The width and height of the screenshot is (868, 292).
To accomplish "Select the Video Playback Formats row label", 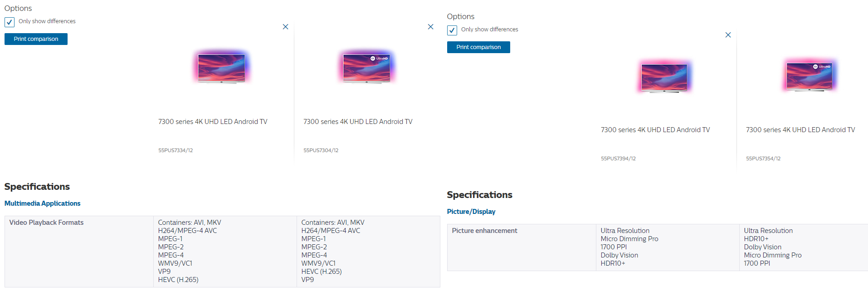I will coord(46,223).
